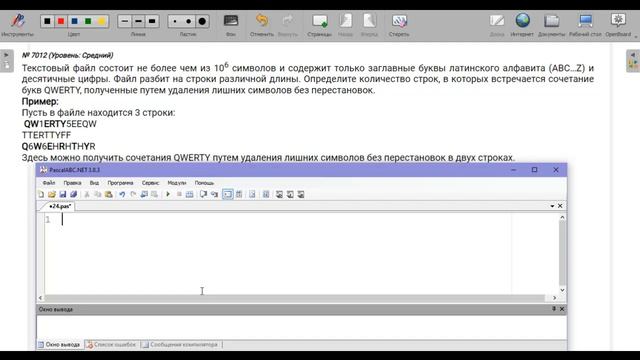Switch to Список ошибок tab
Viewport: 640px width, 360px height.
tap(111, 345)
